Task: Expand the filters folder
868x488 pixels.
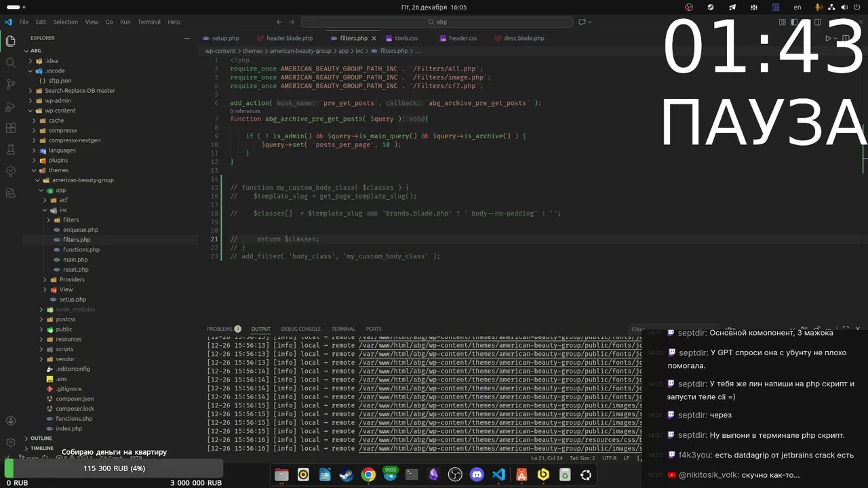Action: (x=71, y=220)
